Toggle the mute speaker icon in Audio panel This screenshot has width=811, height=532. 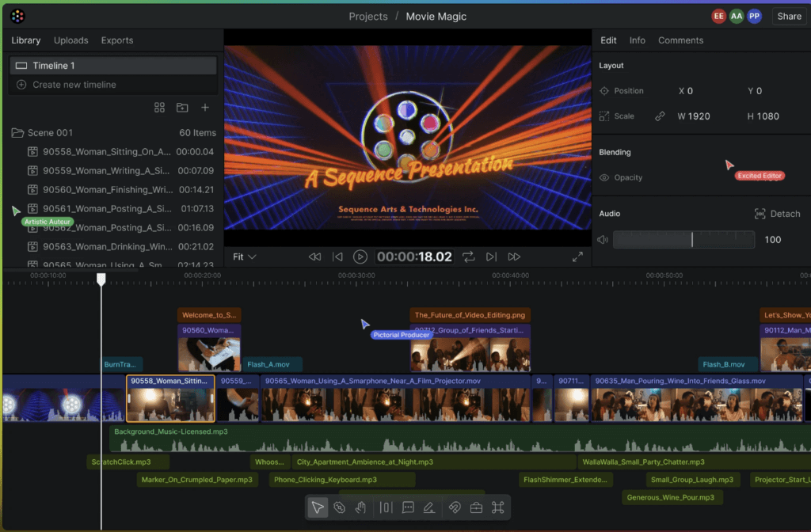tap(602, 239)
